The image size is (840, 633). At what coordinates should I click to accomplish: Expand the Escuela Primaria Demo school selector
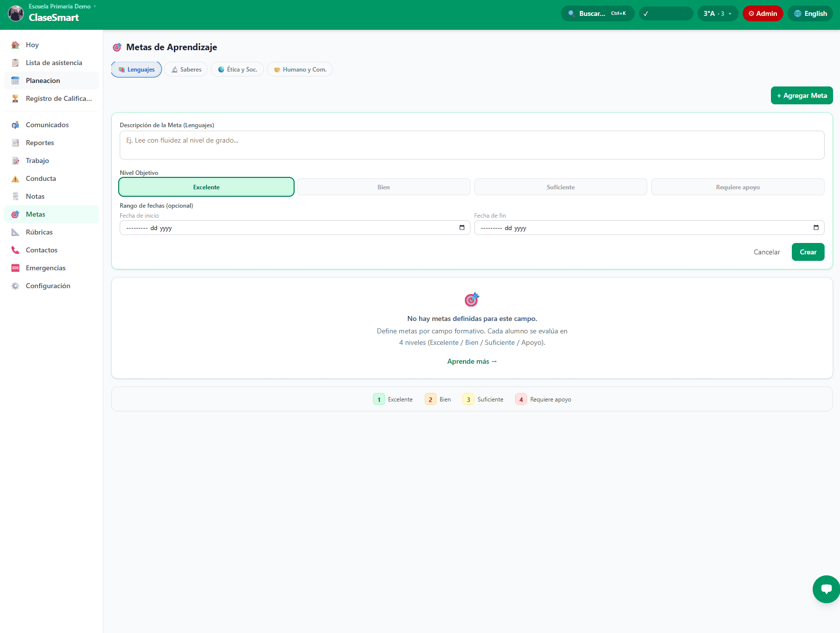coord(62,6)
